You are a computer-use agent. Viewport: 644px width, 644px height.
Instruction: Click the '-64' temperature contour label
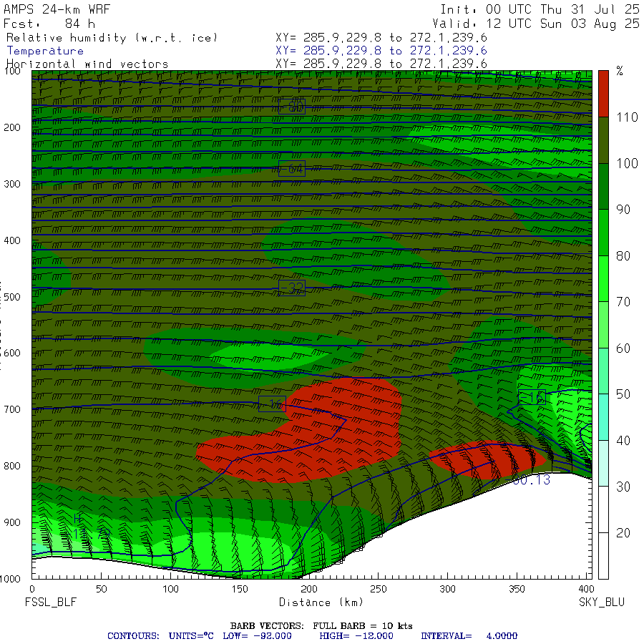(292, 169)
